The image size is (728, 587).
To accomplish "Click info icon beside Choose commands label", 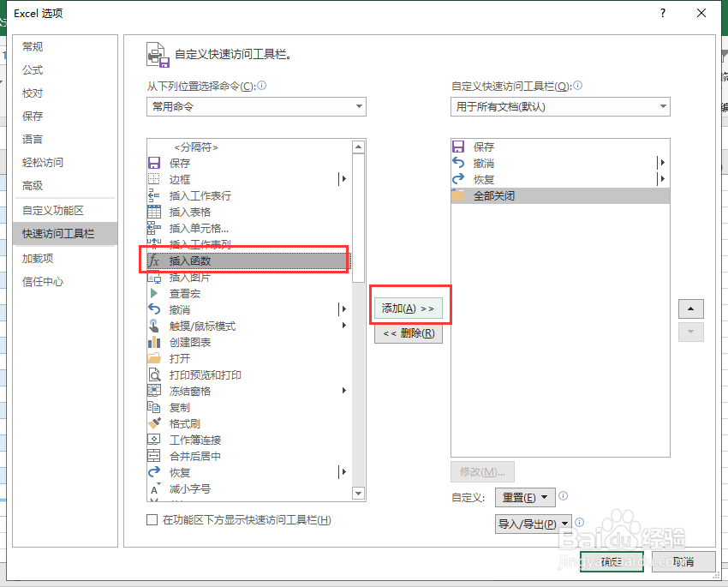I will pyautogui.click(x=262, y=86).
